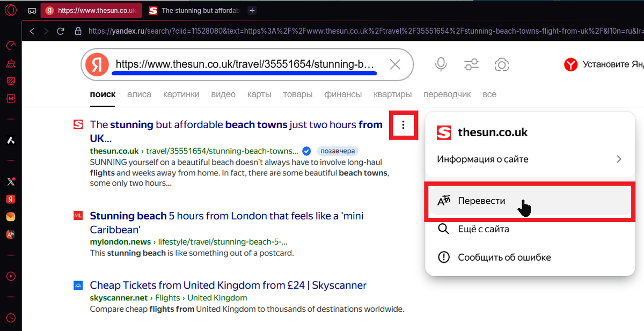Expand the 'все' tab for more categories
The height and width of the screenshot is (331, 644).
(x=489, y=94)
